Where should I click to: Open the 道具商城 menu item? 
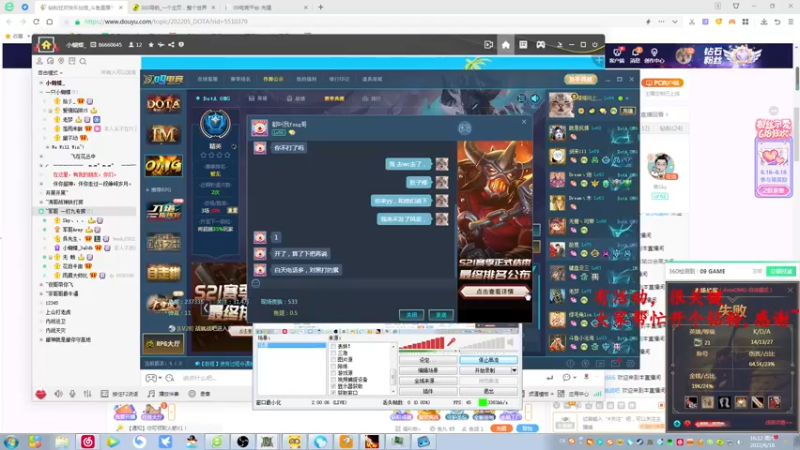pos(372,80)
